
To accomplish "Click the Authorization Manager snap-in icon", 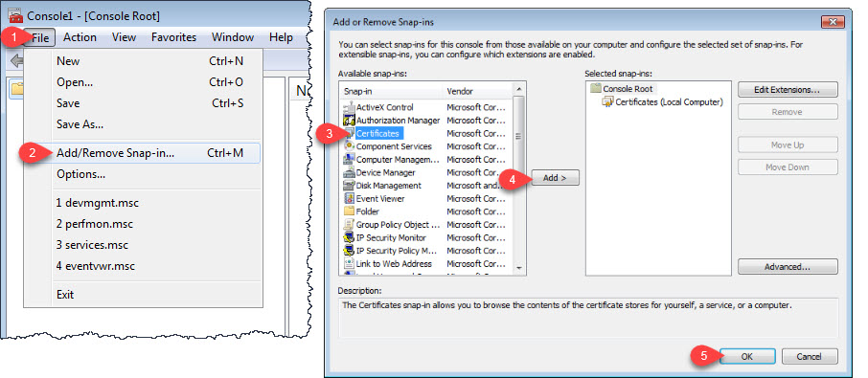I will click(349, 120).
